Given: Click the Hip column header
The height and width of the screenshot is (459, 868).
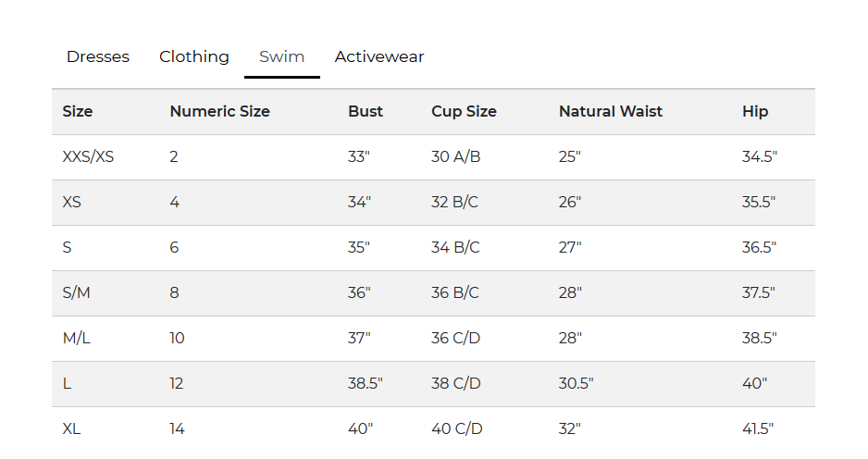Looking at the screenshot, I should pyautogui.click(x=755, y=111).
